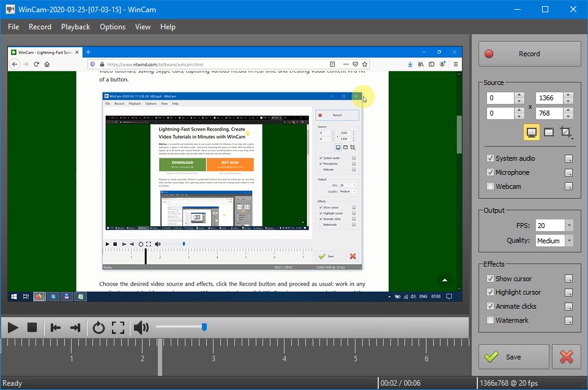Enable the Webcam checkbox
The height and width of the screenshot is (390, 588).
[490, 186]
